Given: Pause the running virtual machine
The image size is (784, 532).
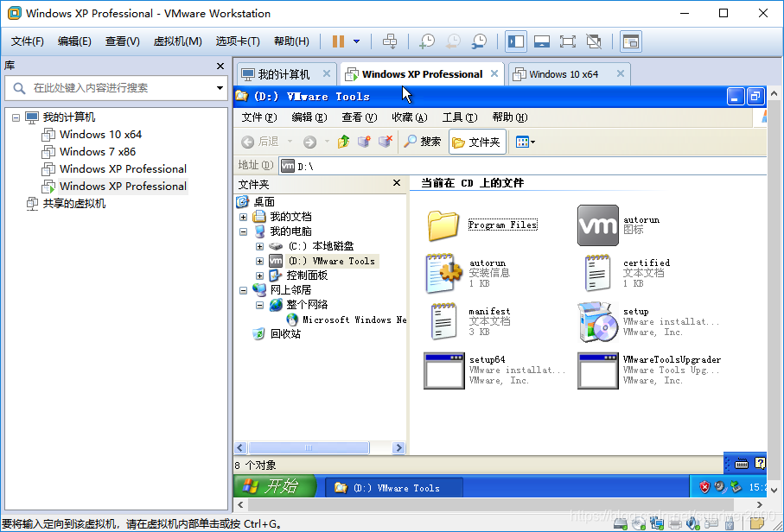Looking at the screenshot, I should 339,41.
